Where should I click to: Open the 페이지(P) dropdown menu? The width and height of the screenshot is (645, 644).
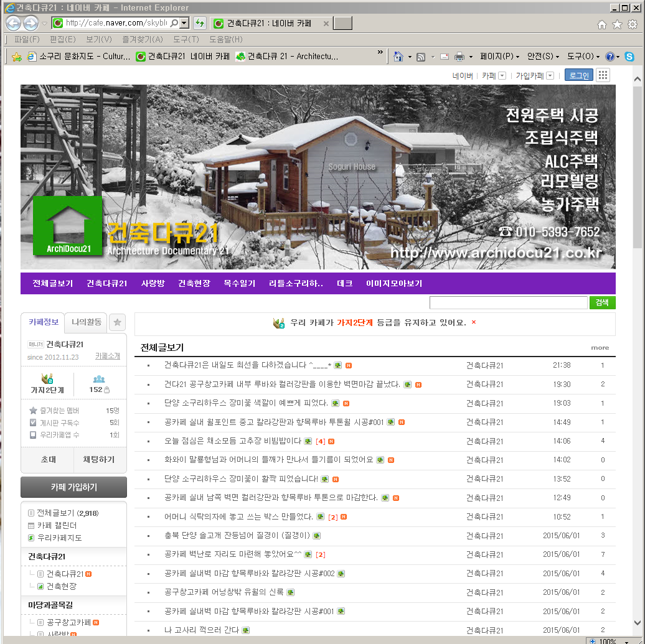(499, 57)
